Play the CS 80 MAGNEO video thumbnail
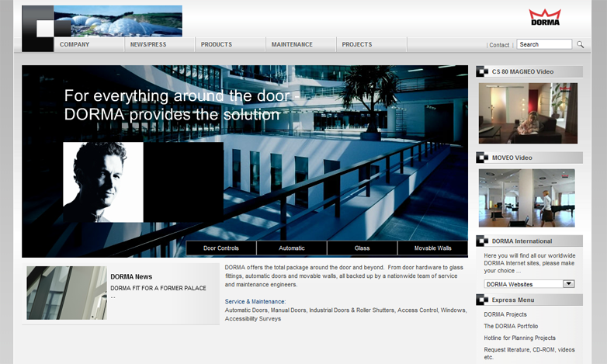Screen dimensions: 607x364 (x=528, y=113)
